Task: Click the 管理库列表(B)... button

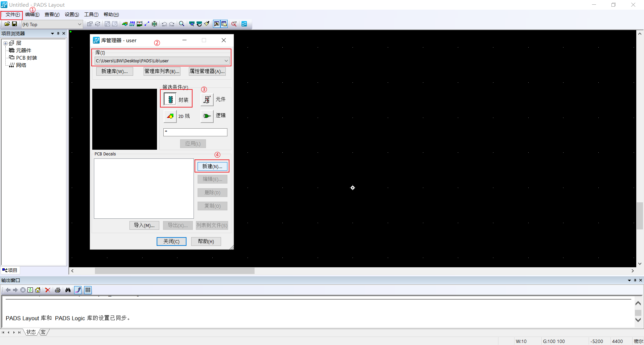Action: coord(162,71)
